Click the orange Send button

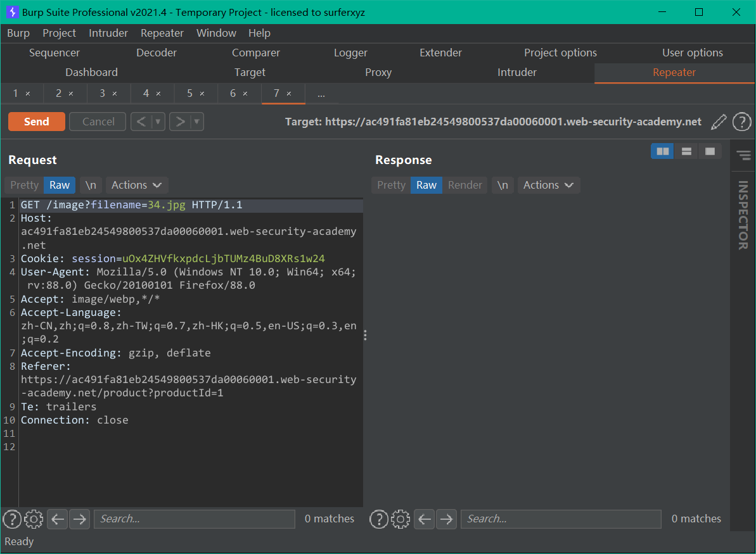click(x=37, y=122)
